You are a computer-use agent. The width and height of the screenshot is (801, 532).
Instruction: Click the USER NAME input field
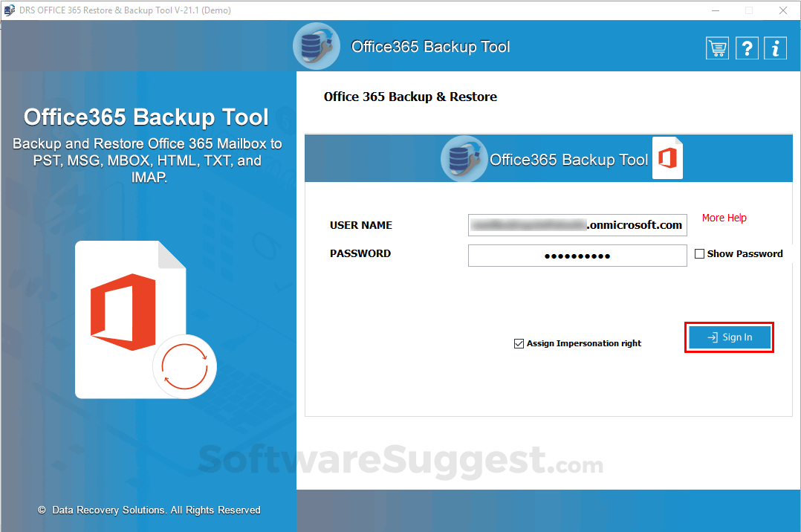point(577,225)
